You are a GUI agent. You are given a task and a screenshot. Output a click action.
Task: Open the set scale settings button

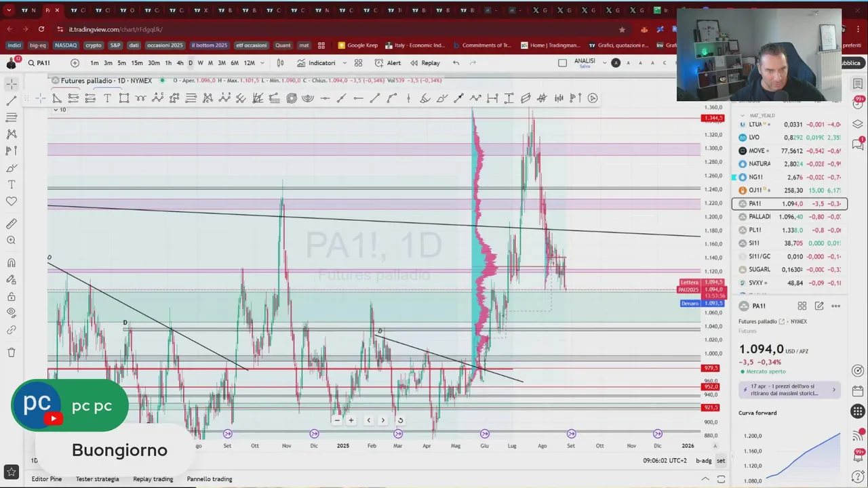[x=721, y=461]
